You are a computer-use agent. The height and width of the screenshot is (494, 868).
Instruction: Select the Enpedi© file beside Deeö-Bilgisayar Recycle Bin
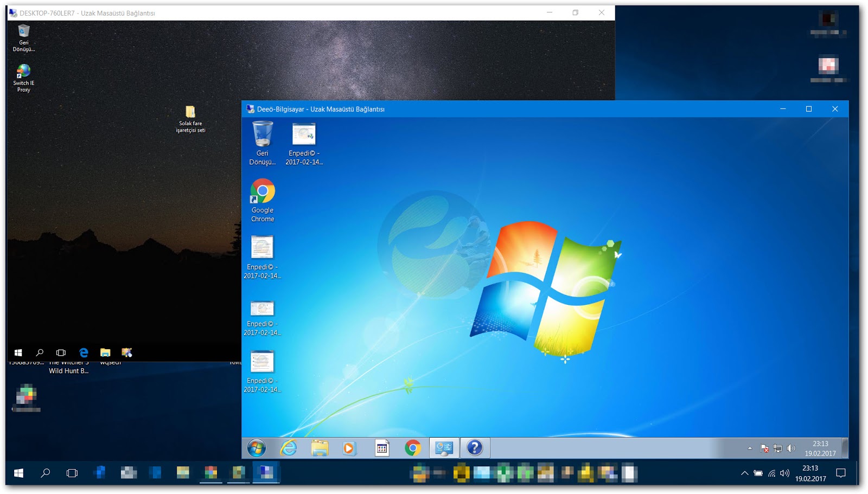(304, 143)
